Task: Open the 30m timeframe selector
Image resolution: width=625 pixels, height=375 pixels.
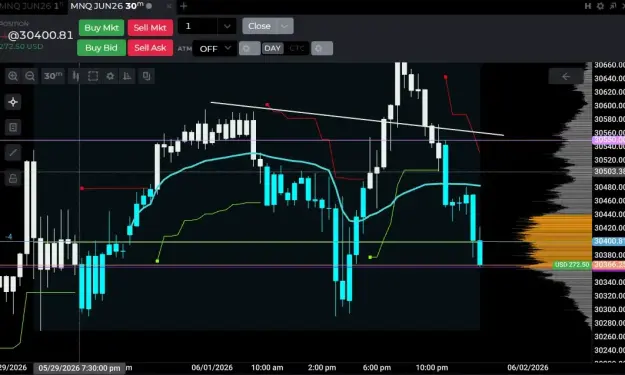Action: click(x=53, y=76)
